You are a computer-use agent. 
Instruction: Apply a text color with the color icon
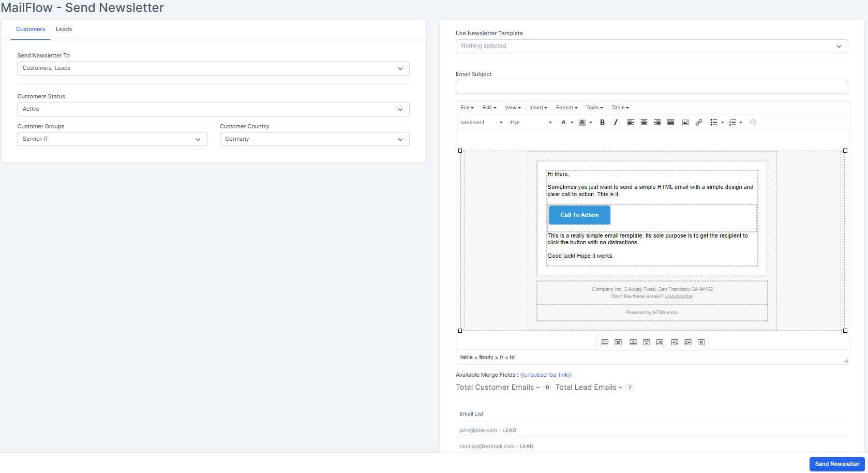pyautogui.click(x=563, y=122)
